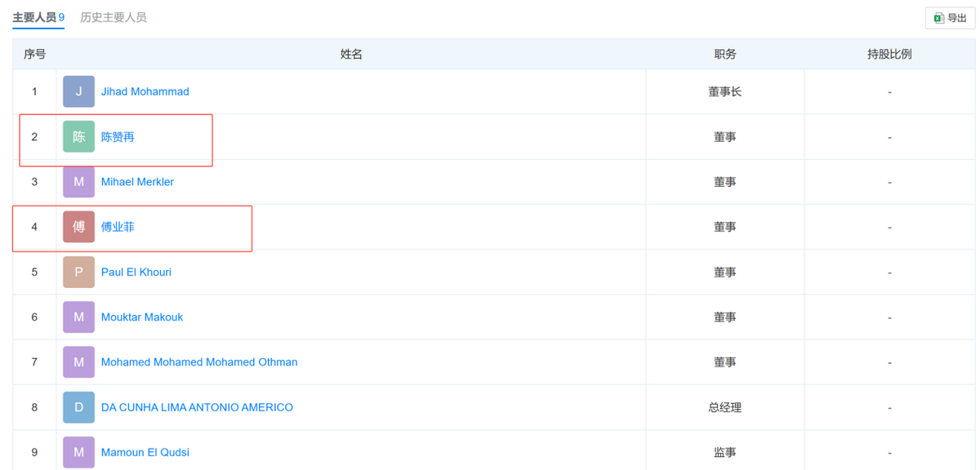980x470 pixels.
Task: Open DA CUNHA LIMA ANTONIO AMERICO link
Action: tap(197, 407)
